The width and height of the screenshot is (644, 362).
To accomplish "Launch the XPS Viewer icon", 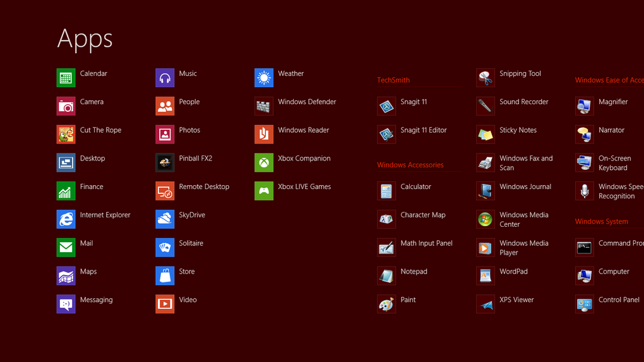I will tap(486, 304).
